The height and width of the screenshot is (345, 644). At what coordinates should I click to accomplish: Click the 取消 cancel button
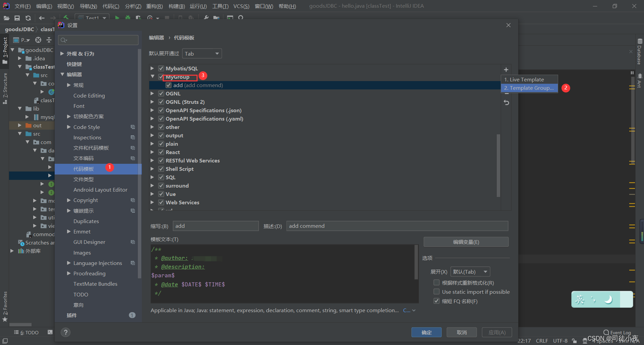click(462, 332)
